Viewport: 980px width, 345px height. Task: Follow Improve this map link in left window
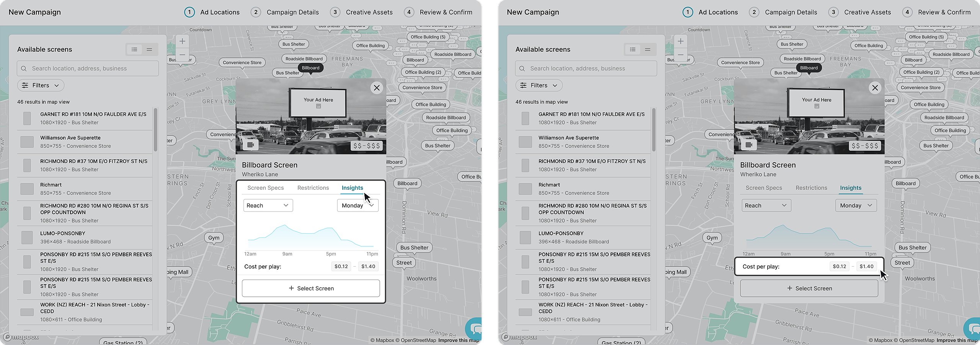pos(459,340)
